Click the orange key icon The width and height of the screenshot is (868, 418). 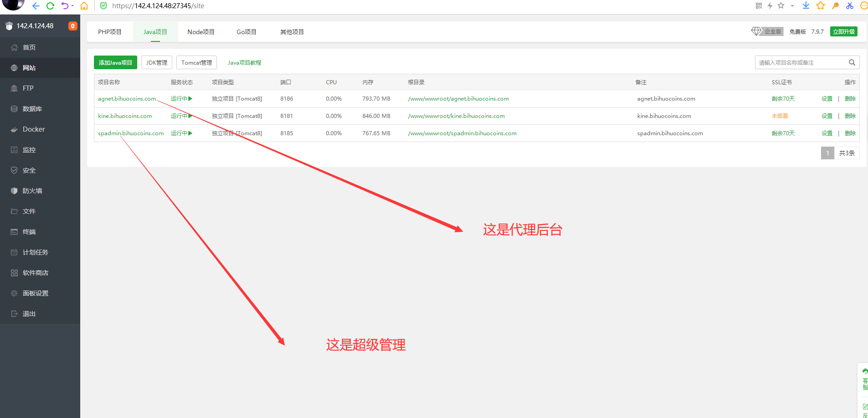point(835,5)
